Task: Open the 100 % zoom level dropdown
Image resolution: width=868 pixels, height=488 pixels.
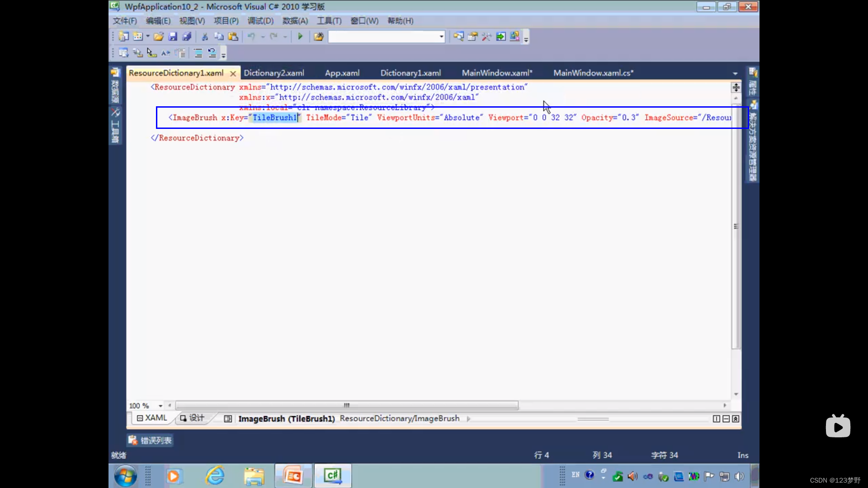Action: click(x=160, y=406)
